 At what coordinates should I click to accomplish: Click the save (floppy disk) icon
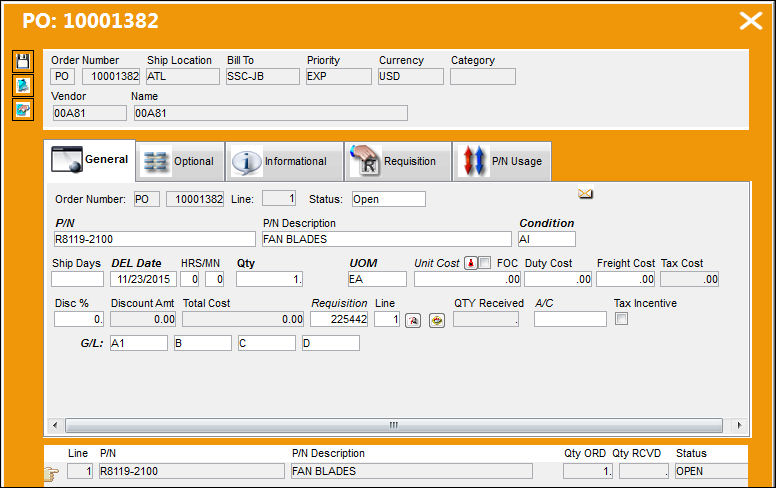coord(23,61)
